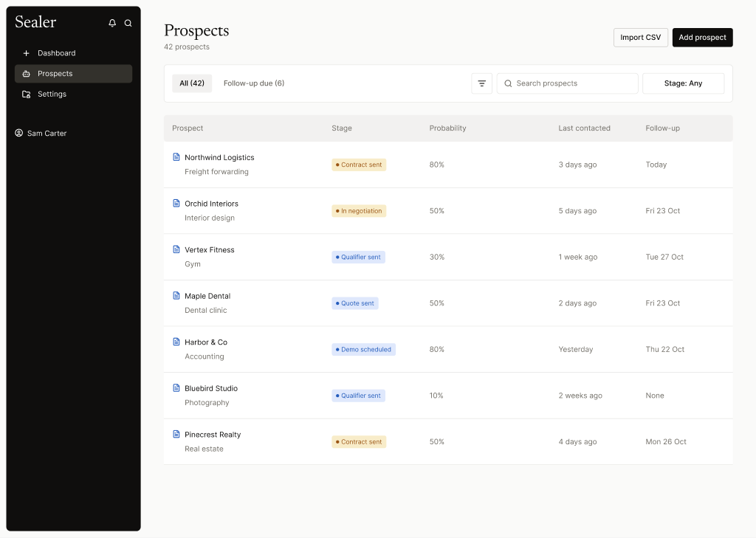
Task: Switch to the All (42) tab
Action: click(x=192, y=83)
